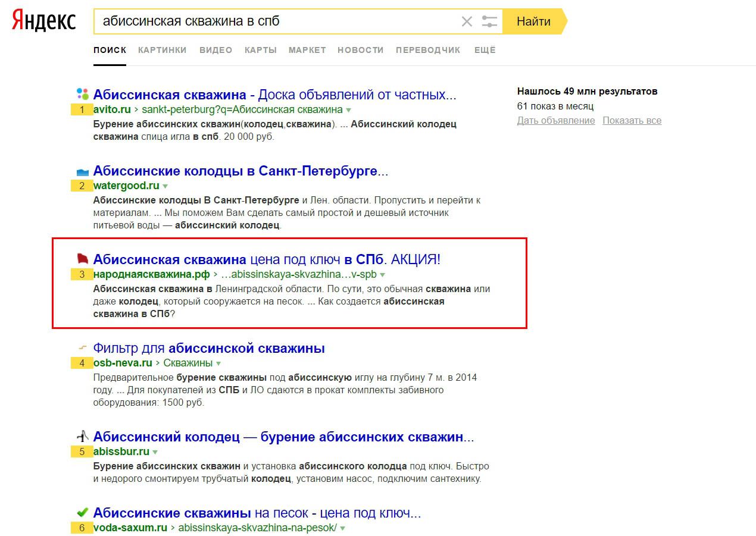This screenshot has height=536, width=756.
Task: Click the avito.ru colorful favicon
Action: tap(82, 94)
